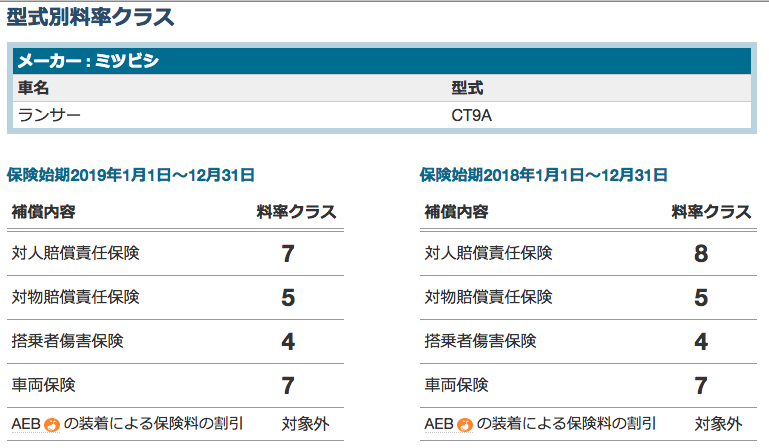The image size is (769, 448).
Task: Click 料率クラス header in 2018 table
Action: (x=711, y=212)
